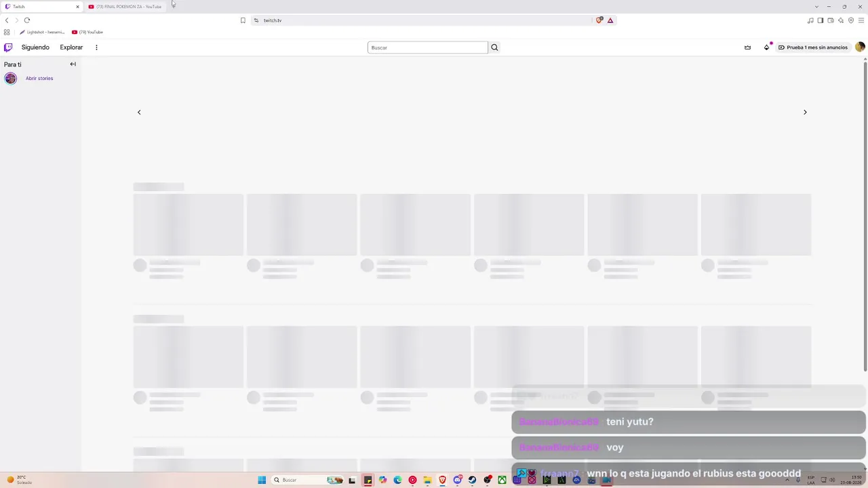The width and height of the screenshot is (868, 488).
Task: Go to next carousel item arrow
Action: [805, 113]
